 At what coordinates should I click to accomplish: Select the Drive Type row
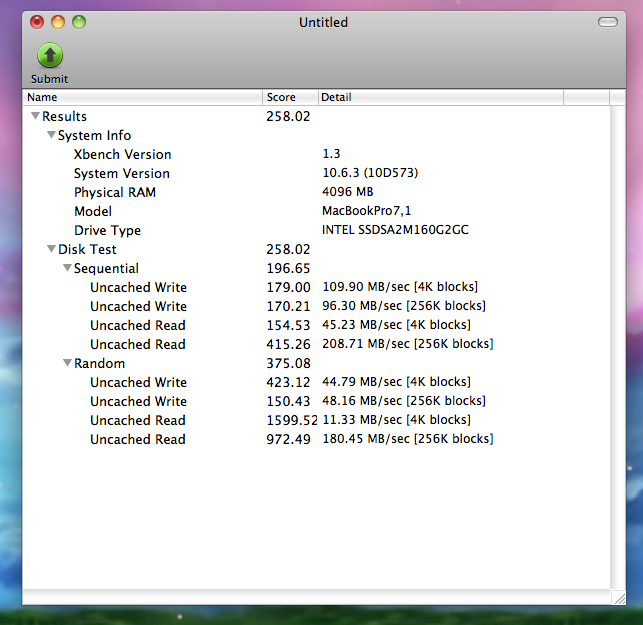[316, 230]
